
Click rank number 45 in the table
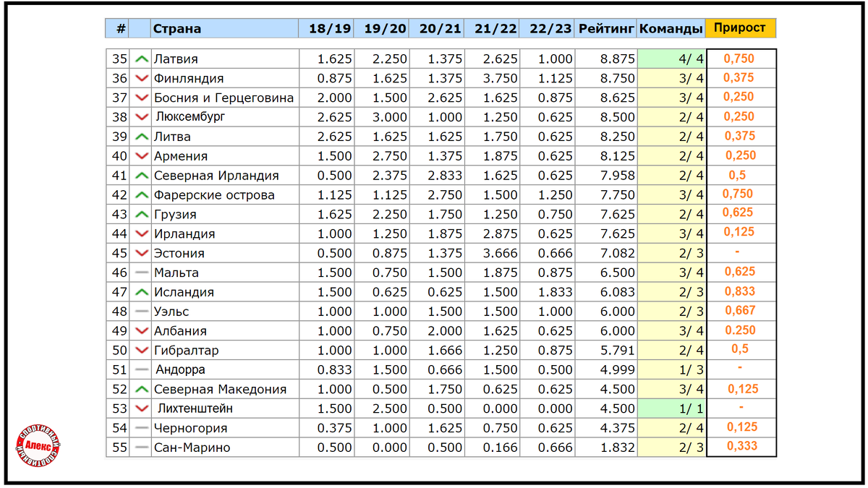(x=119, y=254)
